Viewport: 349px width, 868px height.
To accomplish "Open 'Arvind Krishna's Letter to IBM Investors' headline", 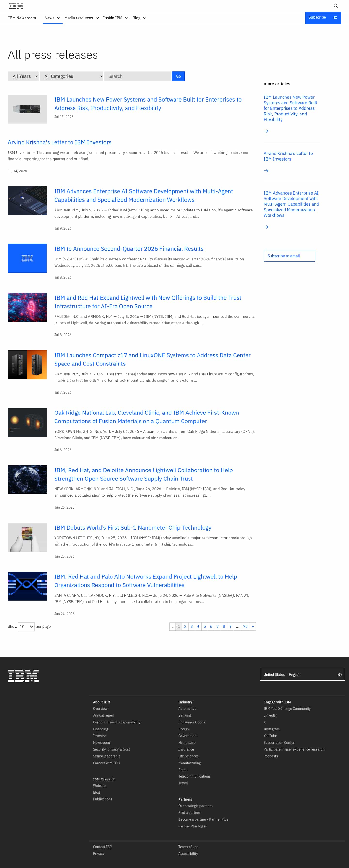I will tap(60, 142).
